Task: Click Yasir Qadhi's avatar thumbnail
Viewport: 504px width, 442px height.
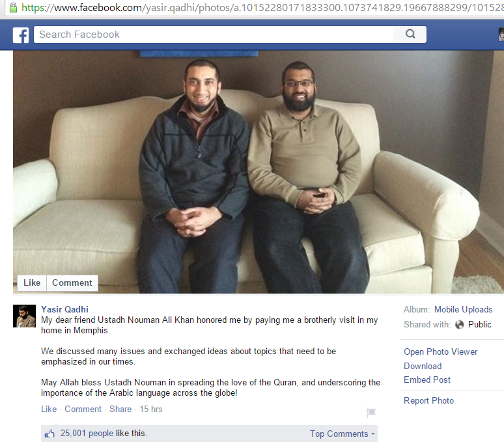Action: coord(25,316)
